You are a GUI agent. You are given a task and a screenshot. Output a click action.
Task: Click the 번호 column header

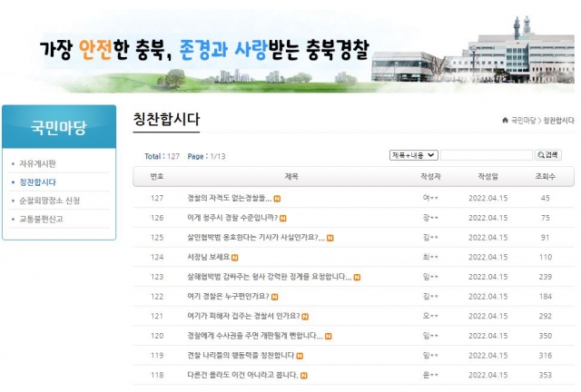pyautogui.click(x=157, y=176)
